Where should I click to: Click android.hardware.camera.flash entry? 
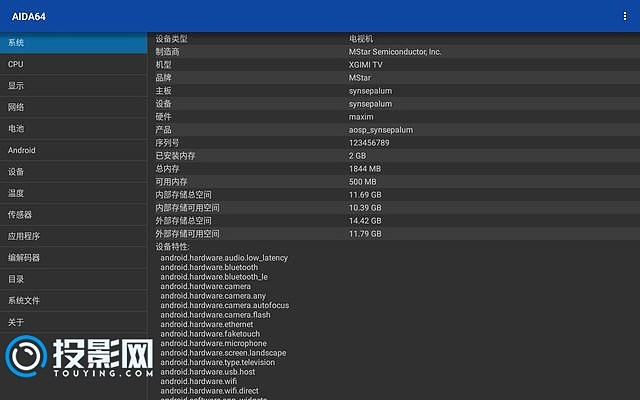click(216, 315)
